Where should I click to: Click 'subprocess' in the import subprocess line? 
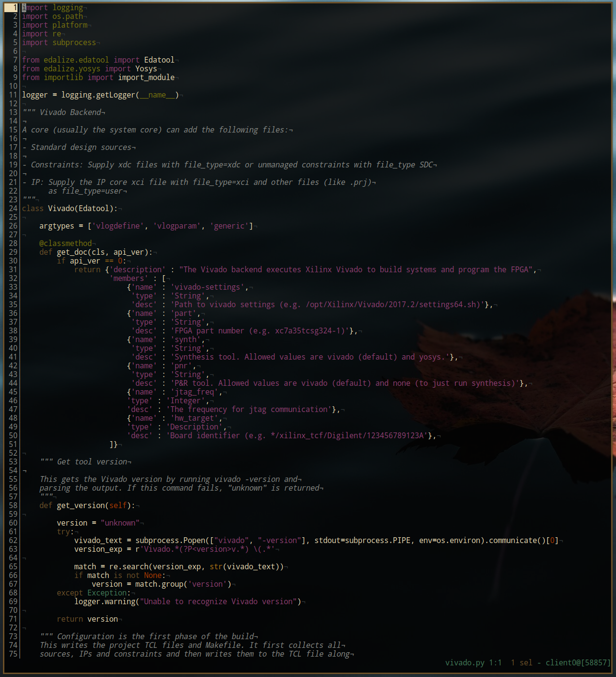pyautogui.click(x=74, y=42)
